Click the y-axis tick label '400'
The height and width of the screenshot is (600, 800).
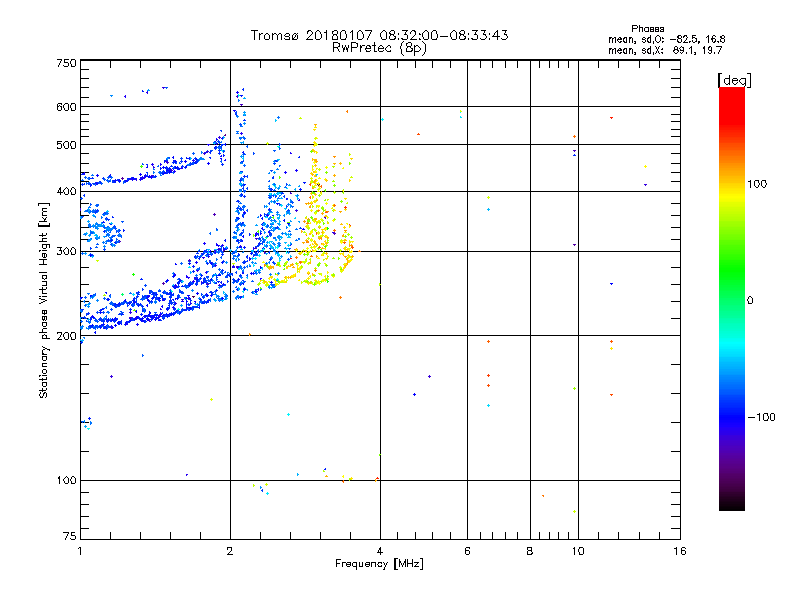point(66,191)
